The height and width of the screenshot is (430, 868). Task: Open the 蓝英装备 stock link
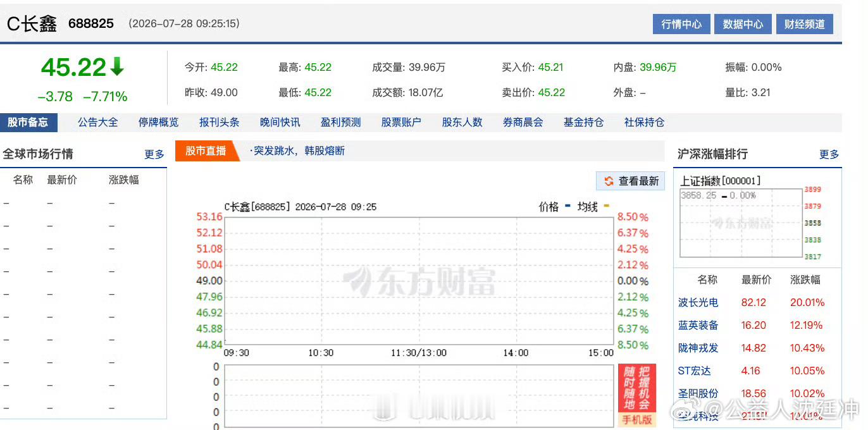point(698,325)
